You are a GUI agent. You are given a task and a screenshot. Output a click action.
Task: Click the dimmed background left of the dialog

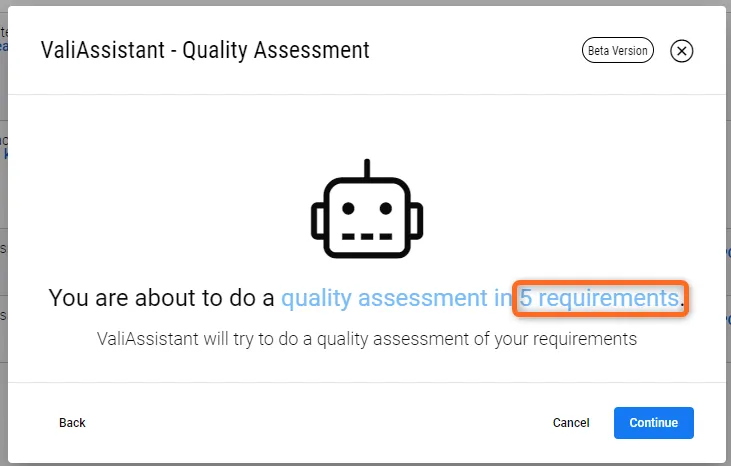click(3, 300)
